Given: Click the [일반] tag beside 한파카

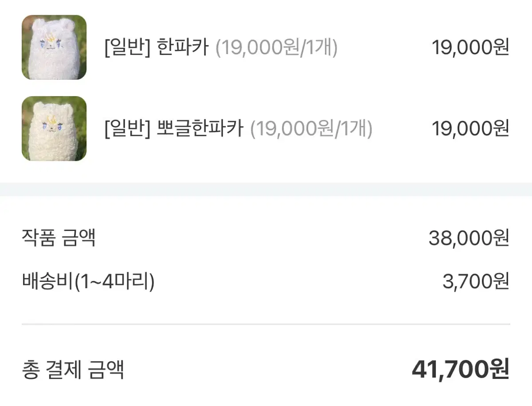Looking at the screenshot, I should [x=128, y=47].
